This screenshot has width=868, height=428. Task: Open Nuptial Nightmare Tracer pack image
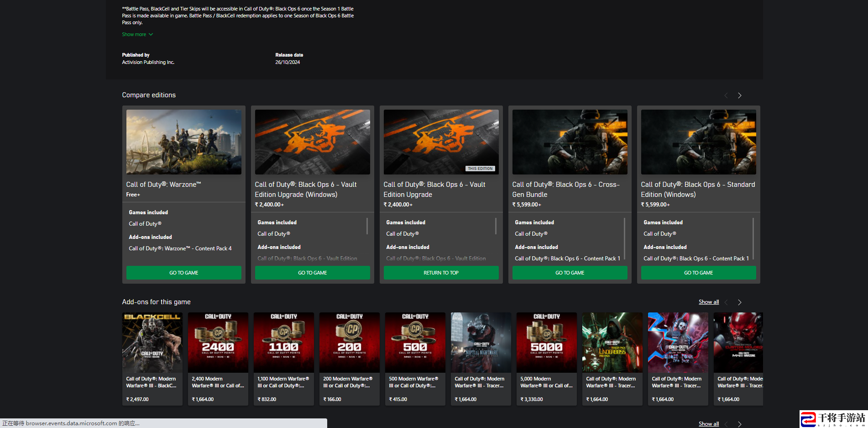click(x=481, y=343)
